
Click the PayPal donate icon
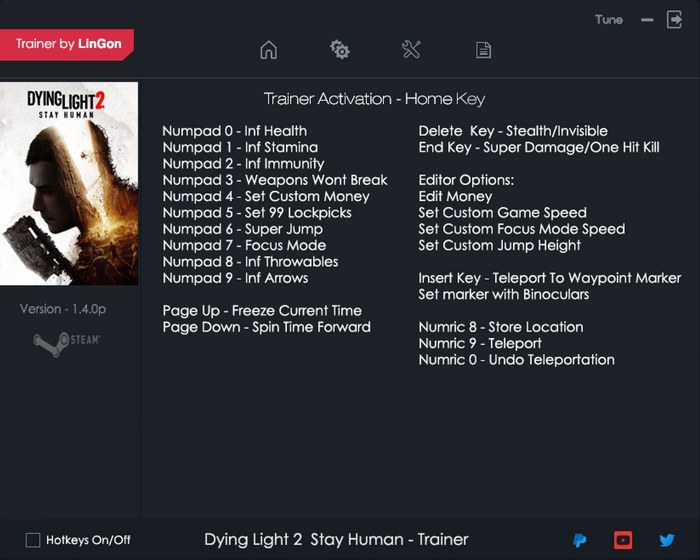pos(580,540)
